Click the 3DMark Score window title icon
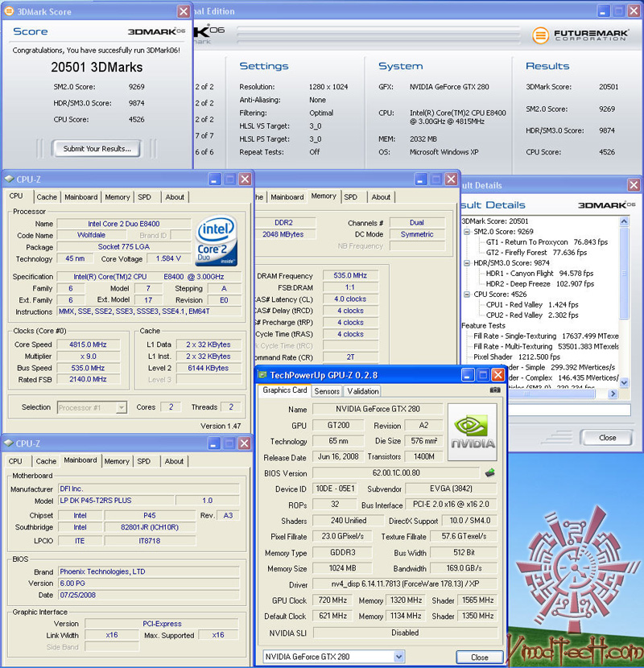 click(x=9, y=11)
